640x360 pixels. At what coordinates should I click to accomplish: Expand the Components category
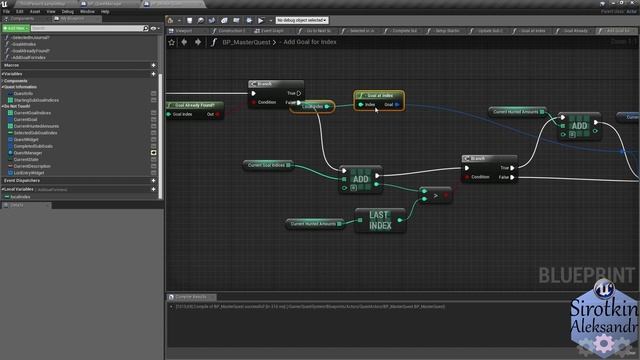(2, 81)
